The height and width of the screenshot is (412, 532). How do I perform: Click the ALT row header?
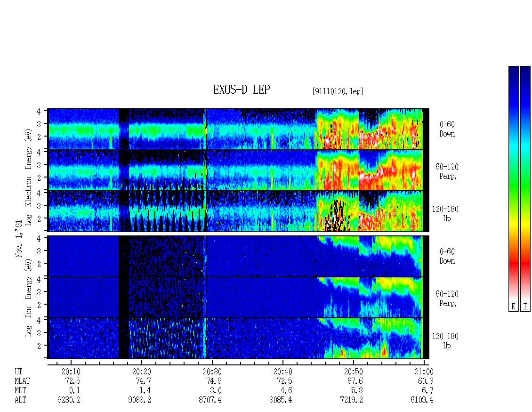[x=20, y=400]
